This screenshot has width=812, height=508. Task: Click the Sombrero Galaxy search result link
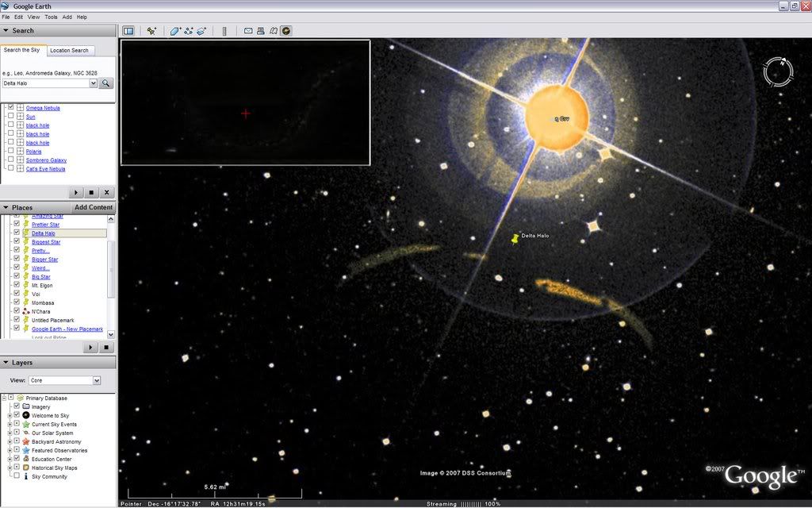[x=46, y=160]
